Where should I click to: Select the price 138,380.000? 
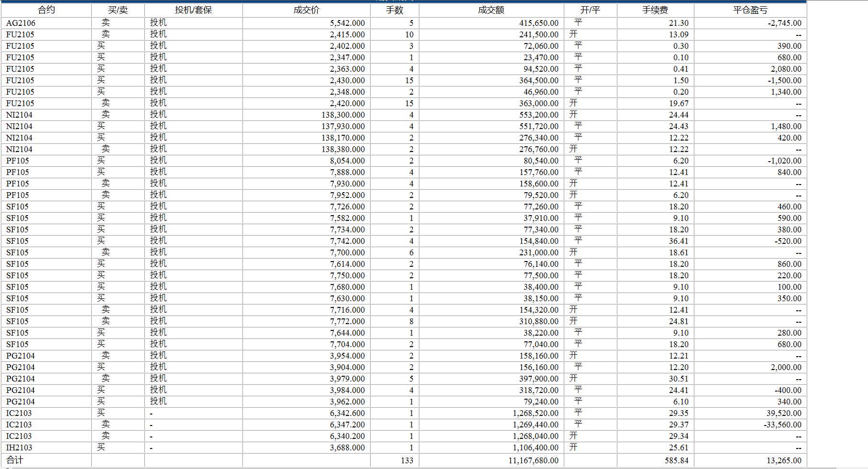coord(343,149)
